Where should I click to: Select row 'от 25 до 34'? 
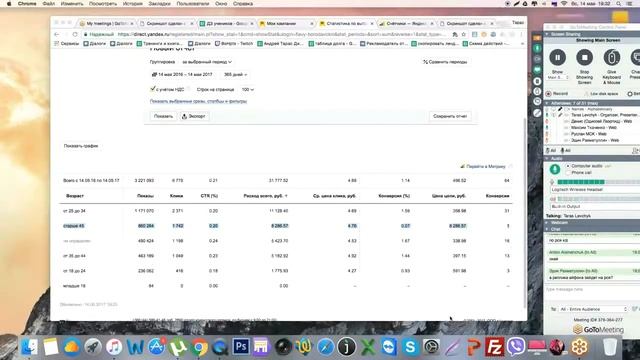(x=286, y=211)
